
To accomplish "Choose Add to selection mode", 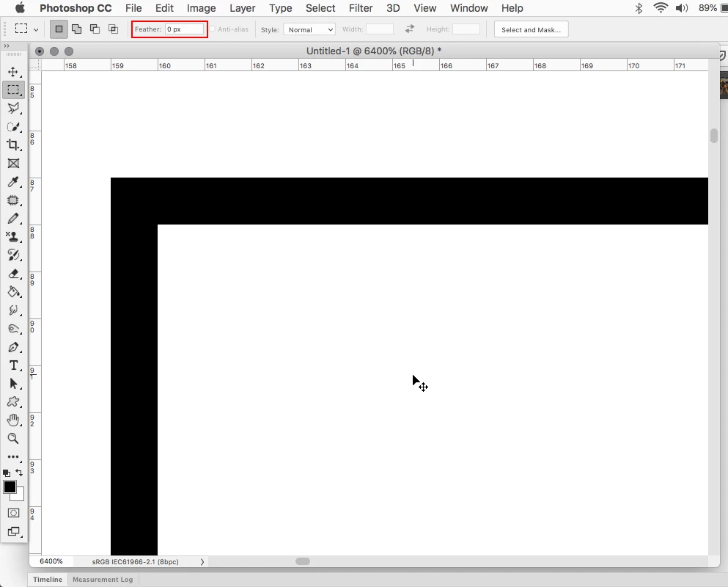I will click(76, 29).
